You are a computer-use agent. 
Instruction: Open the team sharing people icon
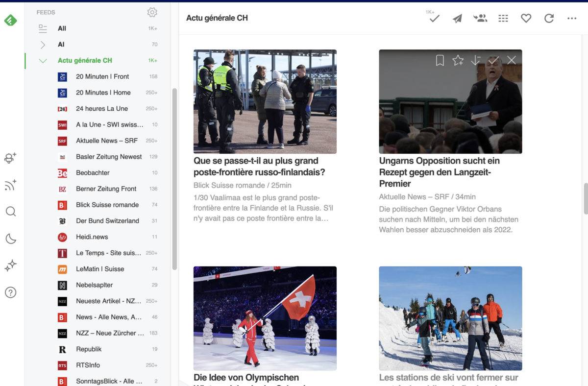point(480,18)
